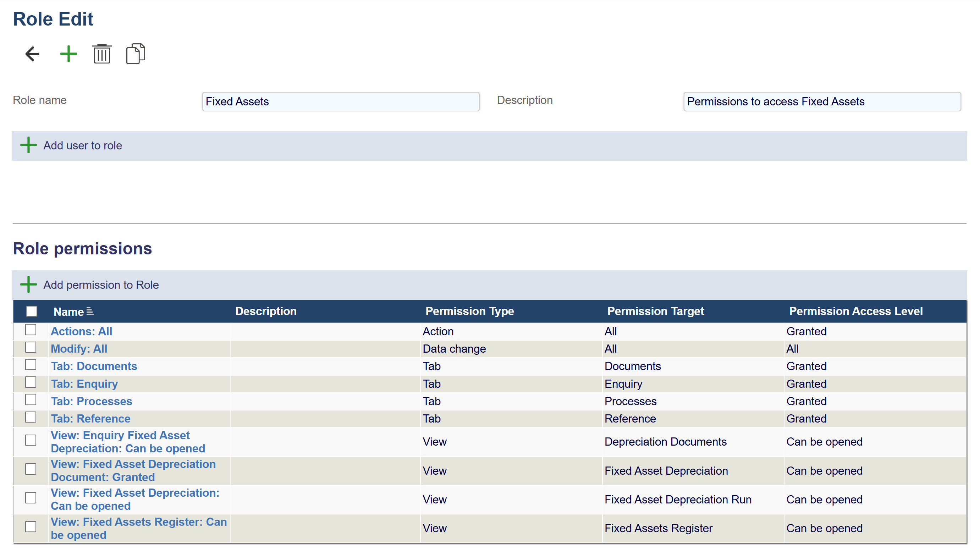Image resolution: width=980 pixels, height=557 pixels.
Task: Select checkbox for Fixed Assets Register row
Action: (x=31, y=527)
